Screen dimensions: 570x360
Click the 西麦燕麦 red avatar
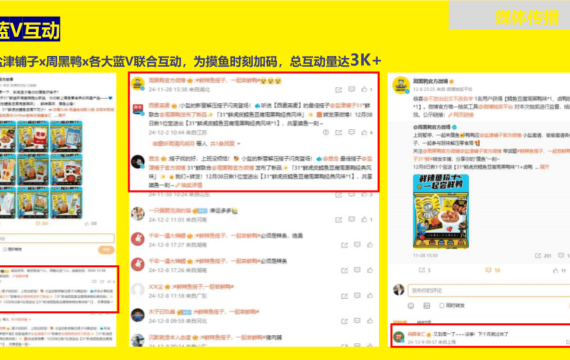pos(138,109)
